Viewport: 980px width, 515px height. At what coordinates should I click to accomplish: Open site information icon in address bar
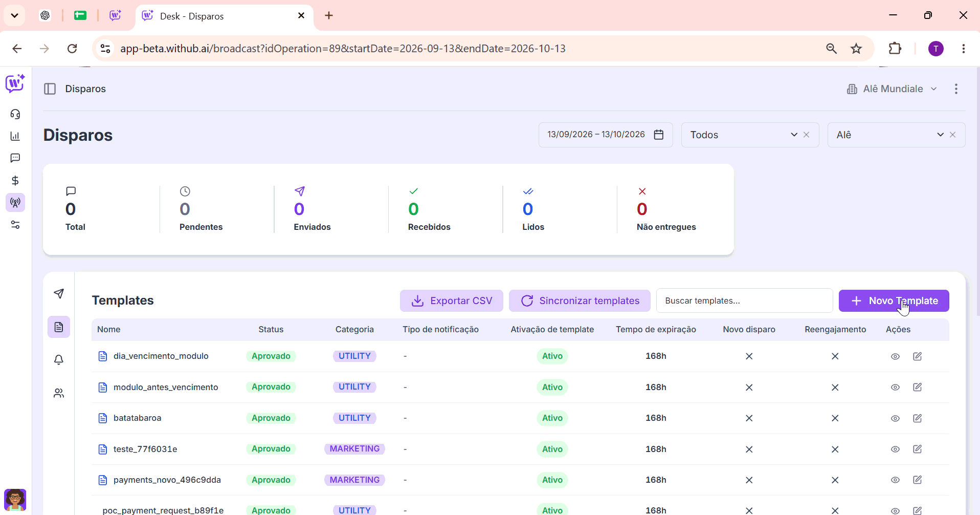click(x=105, y=49)
